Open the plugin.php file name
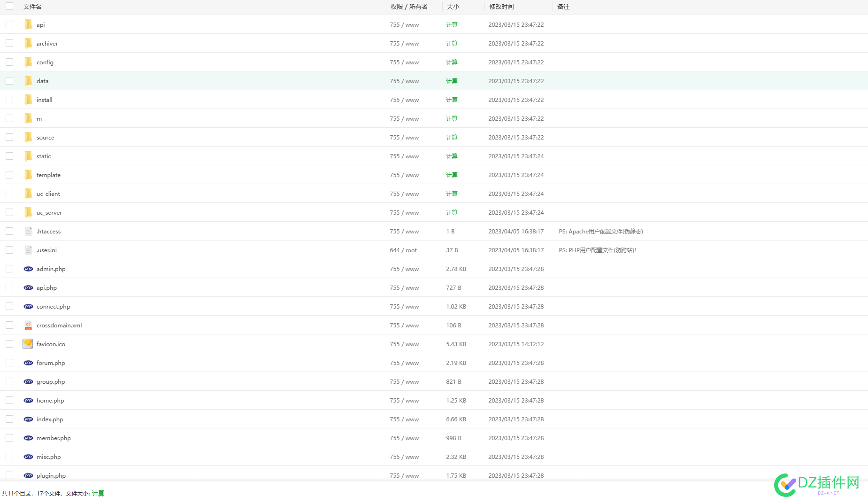Image resolution: width=868 pixels, height=504 pixels. click(x=51, y=476)
